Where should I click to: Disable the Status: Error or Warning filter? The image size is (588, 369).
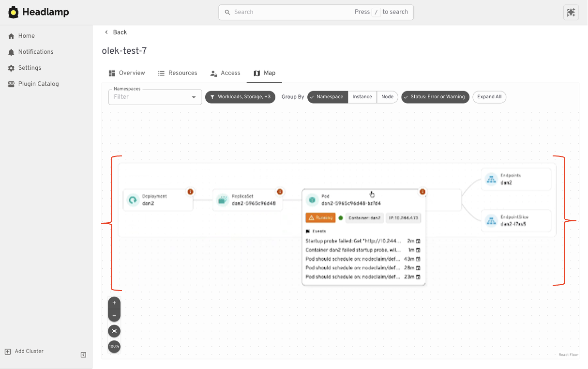pyautogui.click(x=435, y=97)
